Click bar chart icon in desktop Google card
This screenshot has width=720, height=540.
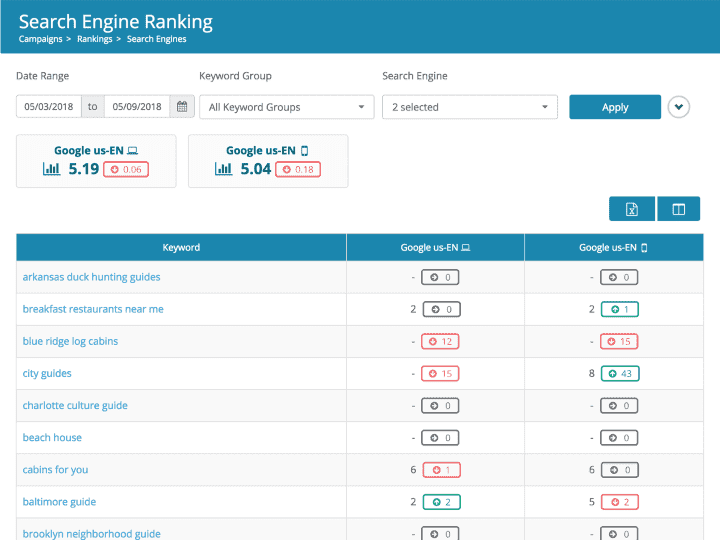click(52, 169)
